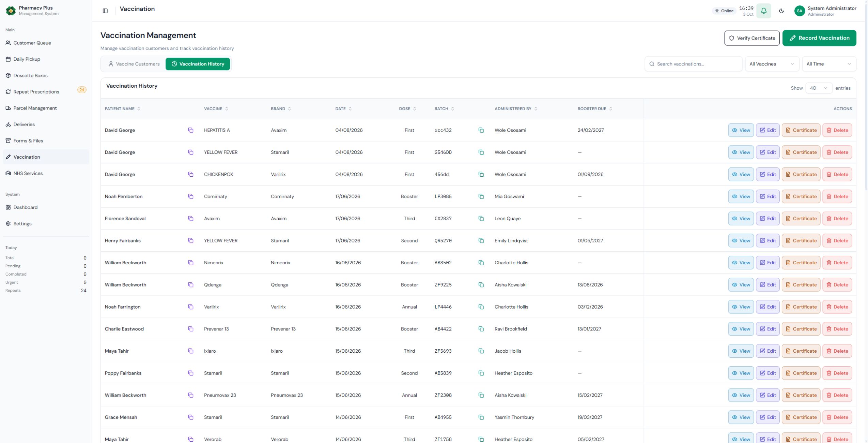Switch to dark mode moon icon

(781, 11)
